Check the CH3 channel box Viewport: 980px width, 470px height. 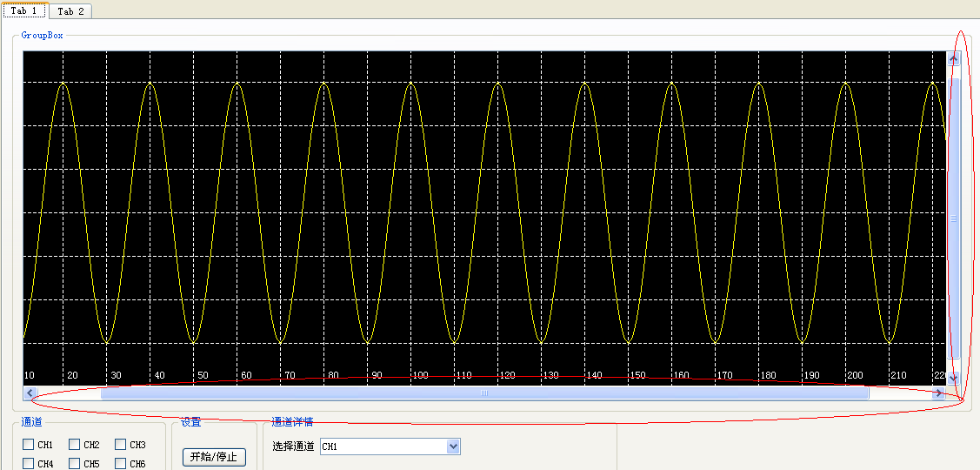(x=121, y=445)
